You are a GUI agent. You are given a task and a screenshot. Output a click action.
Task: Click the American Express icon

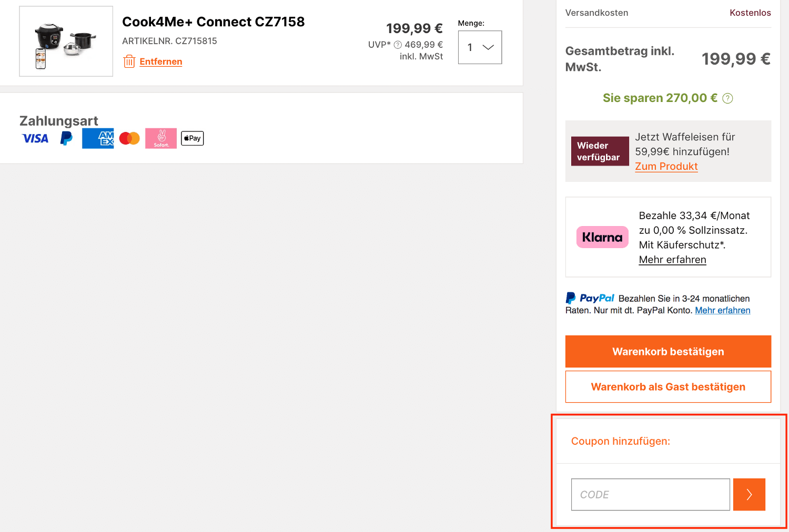tap(98, 138)
